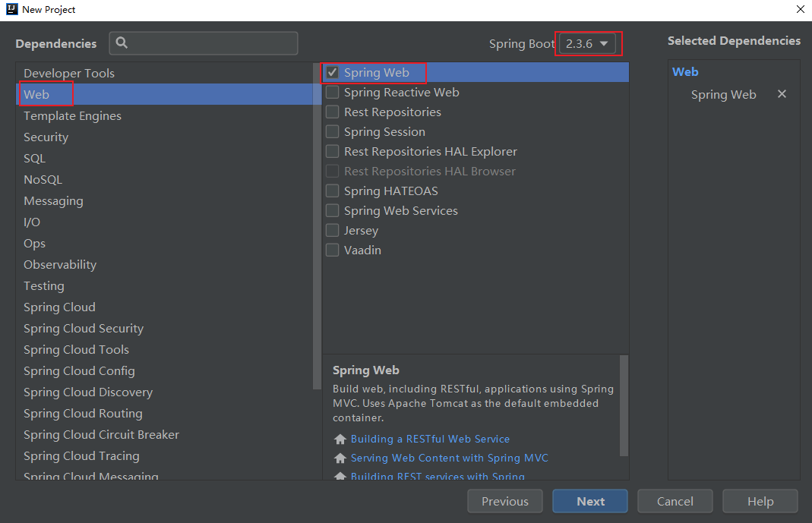Open Serving Web Content with Spring MVC link
The image size is (812, 523).
click(449, 458)
